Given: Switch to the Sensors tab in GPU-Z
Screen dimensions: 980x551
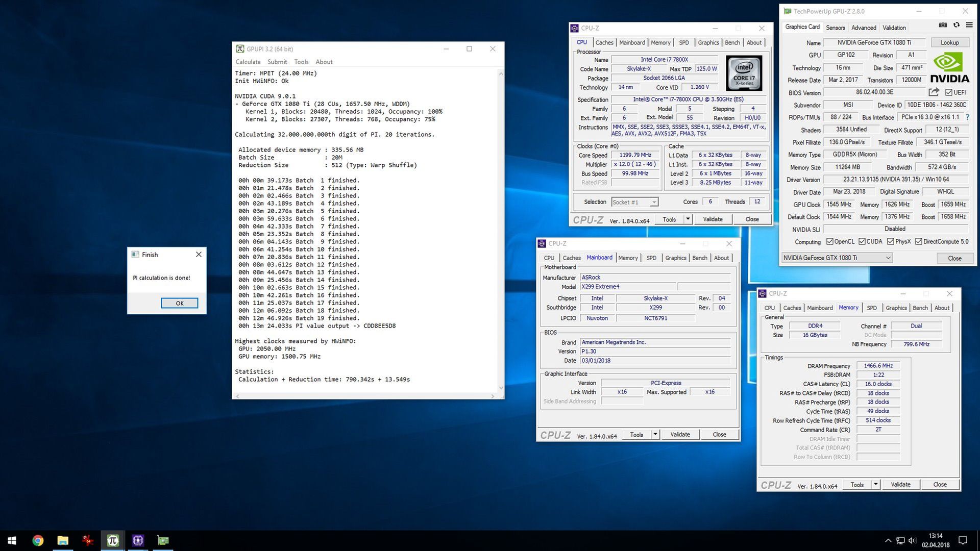Looking at the screenshot, I should click(x=836, y=28).
